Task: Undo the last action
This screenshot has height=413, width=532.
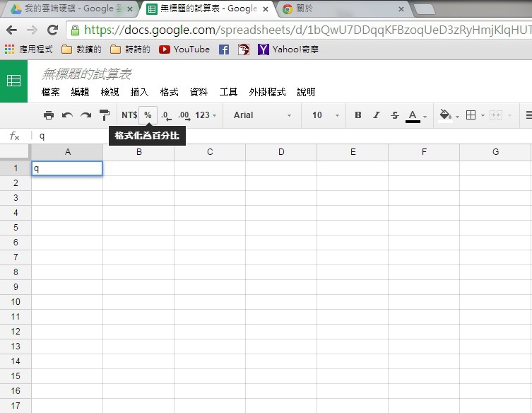Action: point(67,115)
